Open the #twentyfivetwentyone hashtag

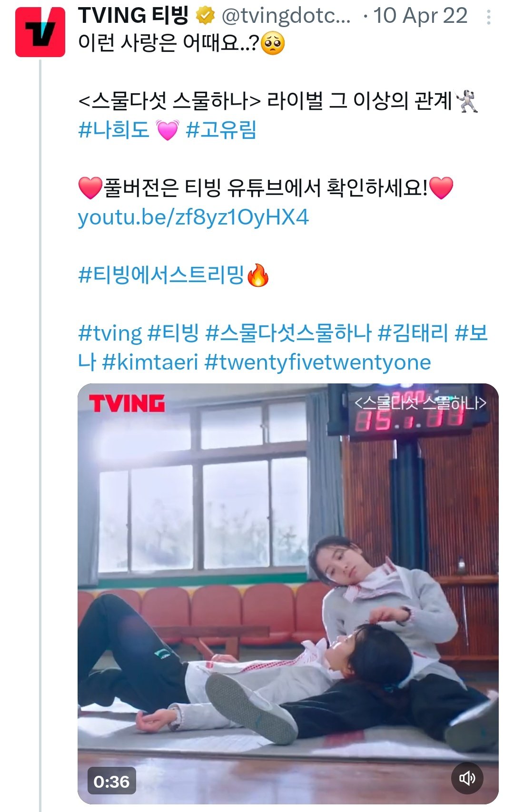coord(317,362)
